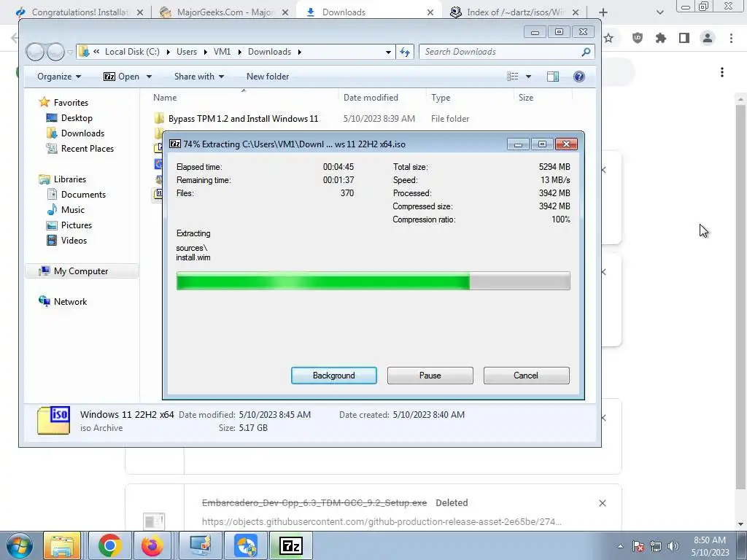Click the 7z Open button
Image resolution: width=747 pixels, height=560 pixels.
click(122, 77)
